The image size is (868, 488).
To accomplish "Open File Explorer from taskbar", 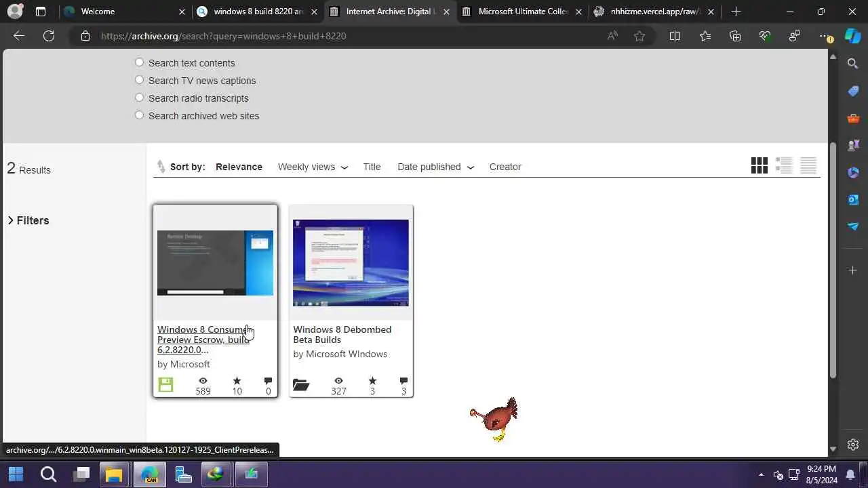I will [114, 474].
